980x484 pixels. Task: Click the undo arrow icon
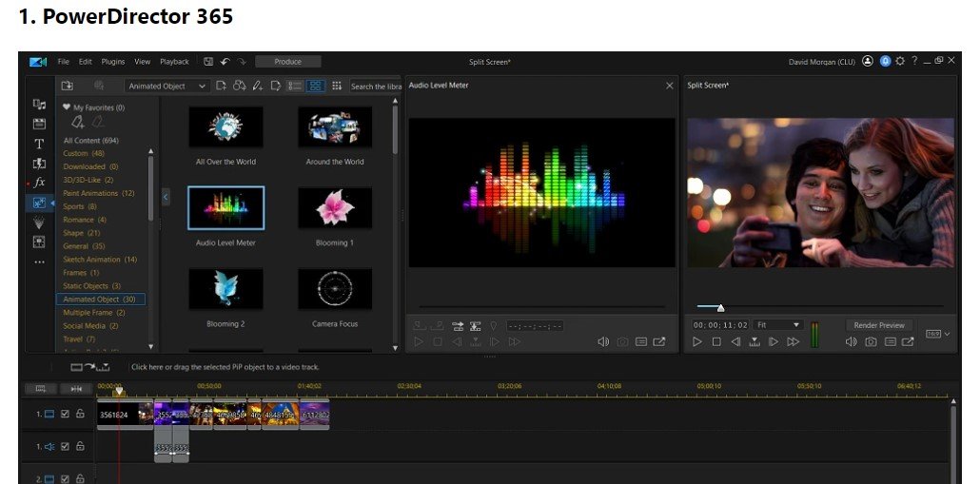pos(225,62)
